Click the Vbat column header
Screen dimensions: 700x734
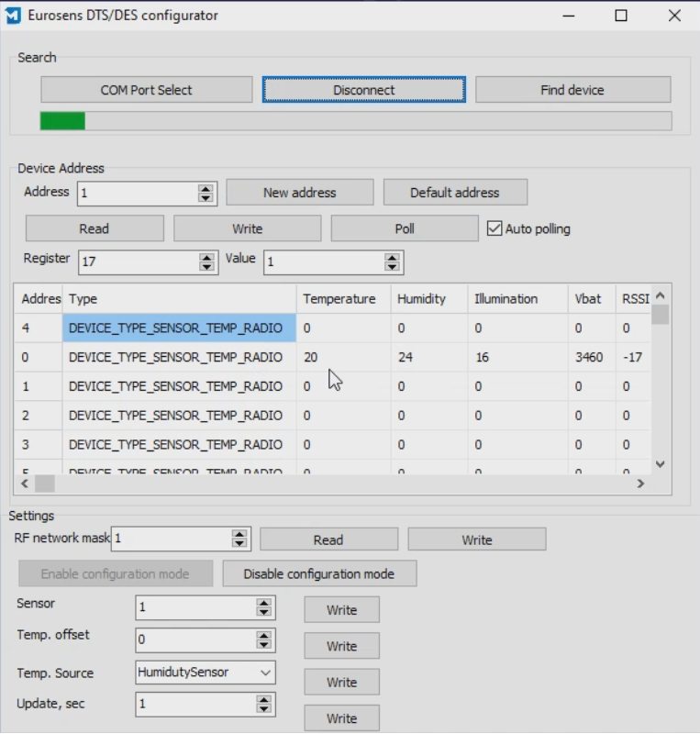[x=592, y=299]
